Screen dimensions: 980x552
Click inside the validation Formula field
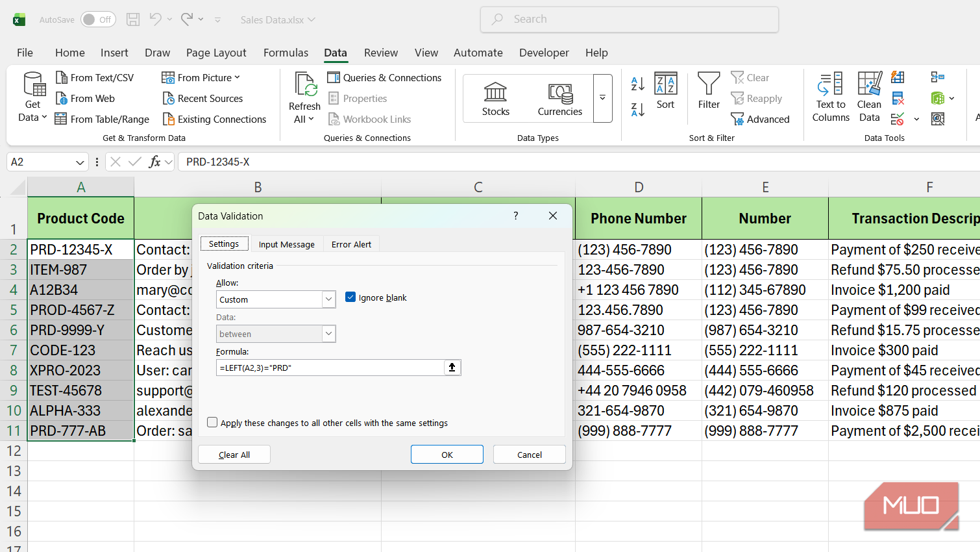[x=330, y=368]
